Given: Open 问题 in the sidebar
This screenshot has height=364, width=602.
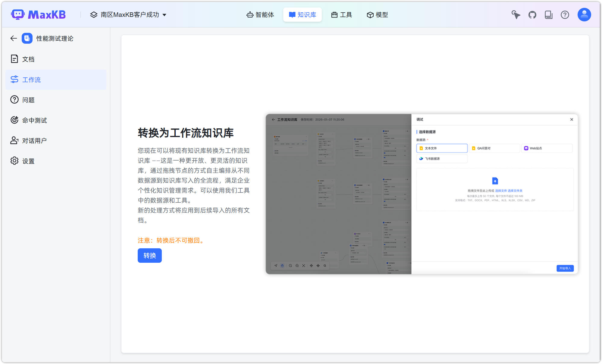Looking at the screenshot, I should tap(28, 99).
